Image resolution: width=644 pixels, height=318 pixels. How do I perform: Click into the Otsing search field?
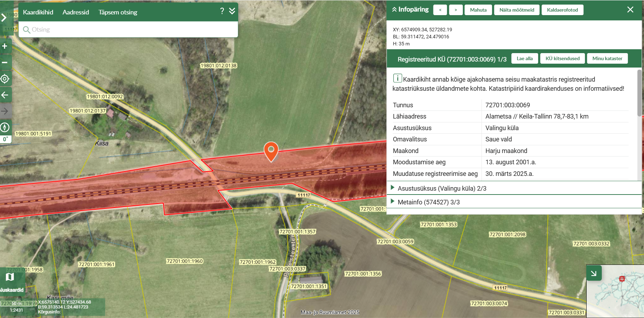coord(130,30)
